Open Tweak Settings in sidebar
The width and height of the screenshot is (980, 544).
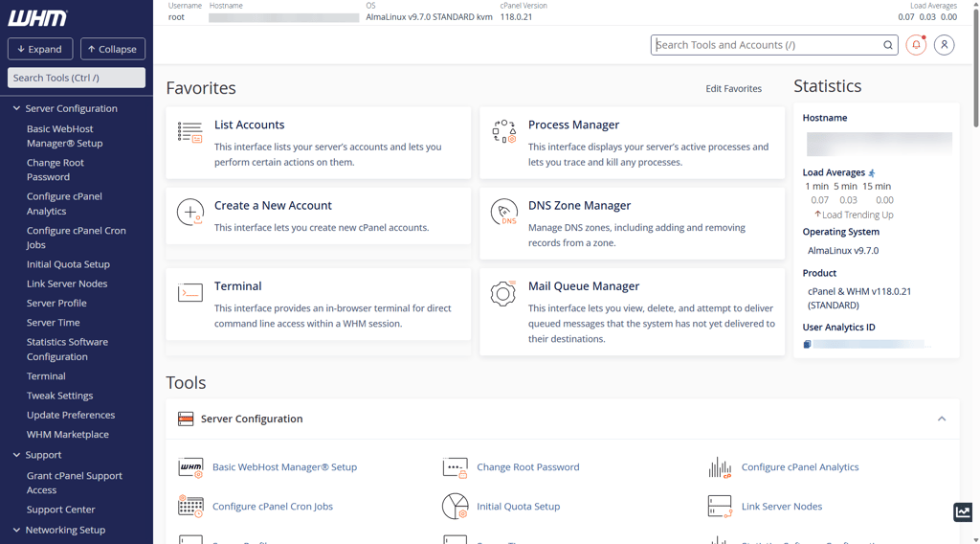point(59,396)
